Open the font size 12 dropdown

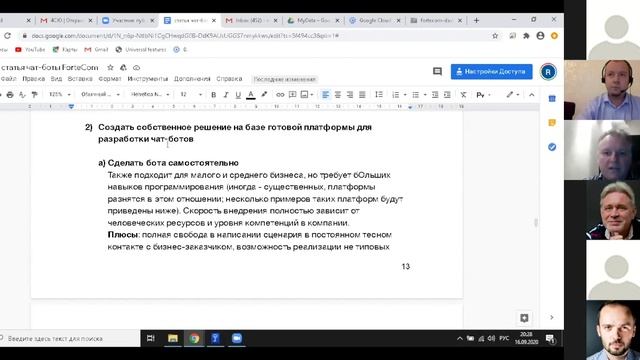click(x=191, y=95)
